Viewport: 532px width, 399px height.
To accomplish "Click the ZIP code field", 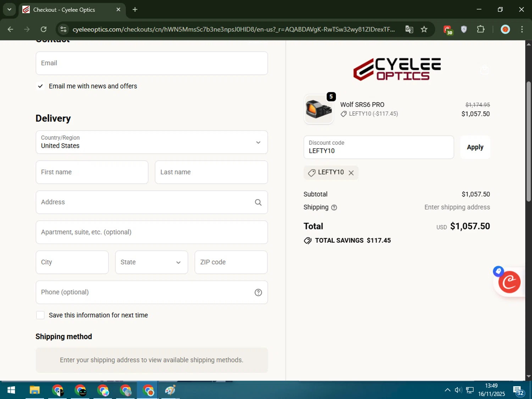I will (231, 262).
